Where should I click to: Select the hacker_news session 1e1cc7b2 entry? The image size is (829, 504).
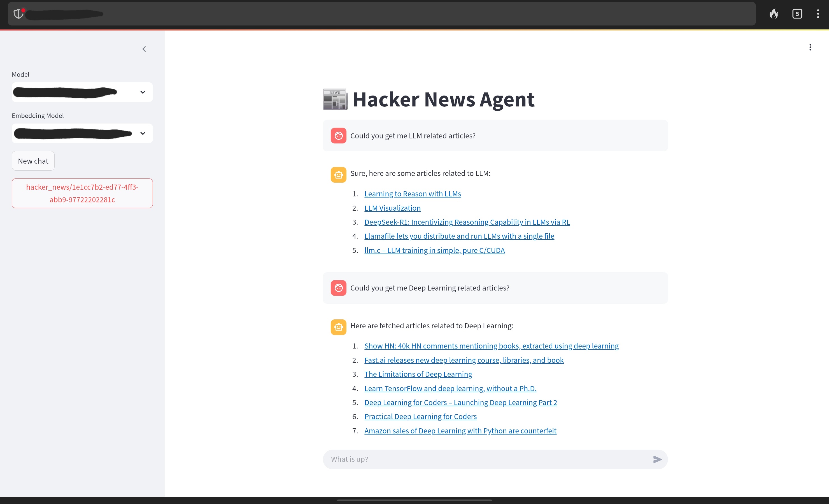click(82, 193)
